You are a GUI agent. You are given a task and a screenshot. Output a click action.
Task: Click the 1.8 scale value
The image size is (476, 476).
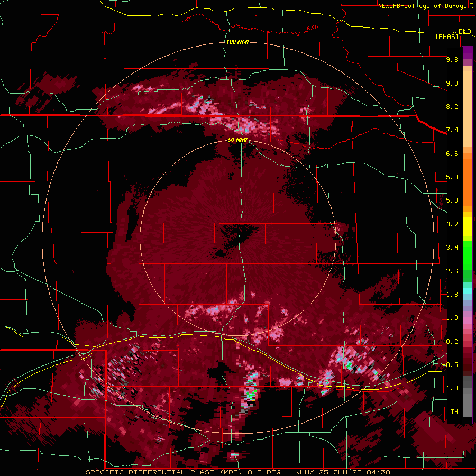[452, 295]
